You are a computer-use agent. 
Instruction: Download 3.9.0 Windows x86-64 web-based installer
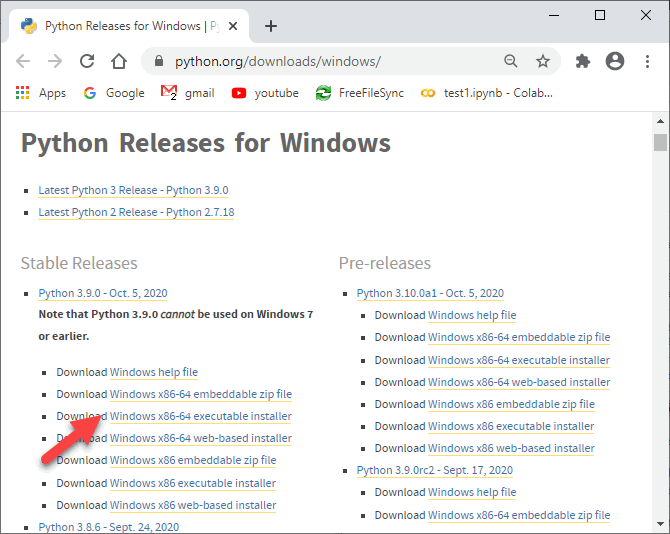pyautogui.click(x=201, y=438)
